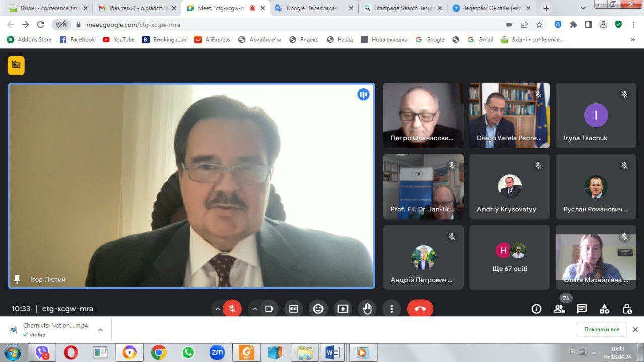This screenshot has width=644, height=362.
Task: Turn on closed captions
Action: click(x=294, y=309)
